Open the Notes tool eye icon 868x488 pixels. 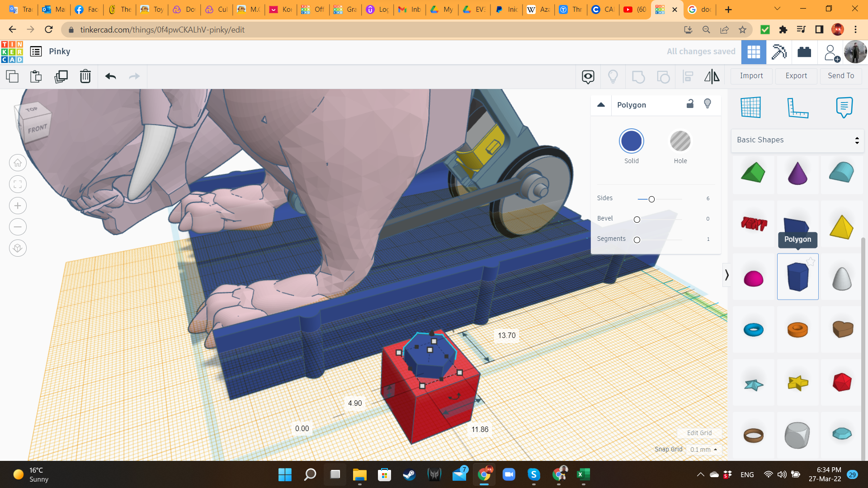(588, 77)
